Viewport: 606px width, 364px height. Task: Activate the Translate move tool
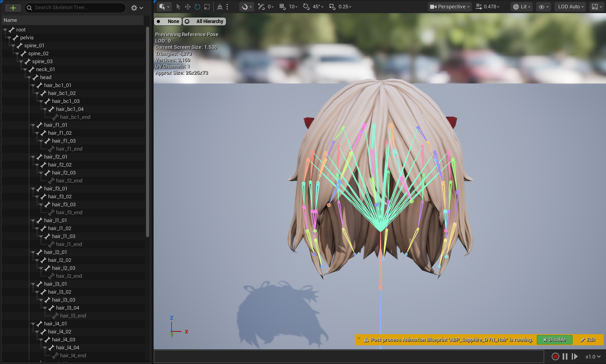pos(188,7)
